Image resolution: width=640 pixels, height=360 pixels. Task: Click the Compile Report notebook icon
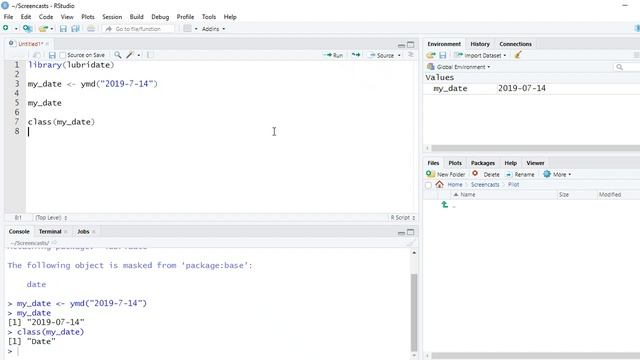tap(150, 55)
